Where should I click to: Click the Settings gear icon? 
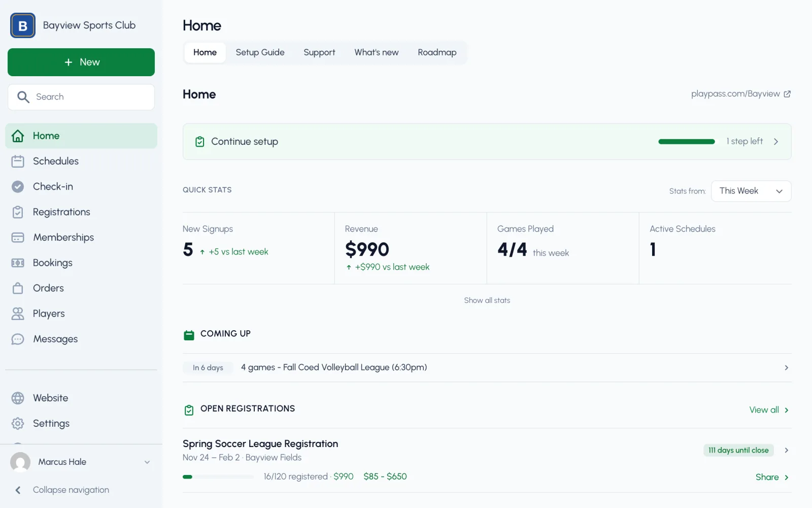(18, 423)
